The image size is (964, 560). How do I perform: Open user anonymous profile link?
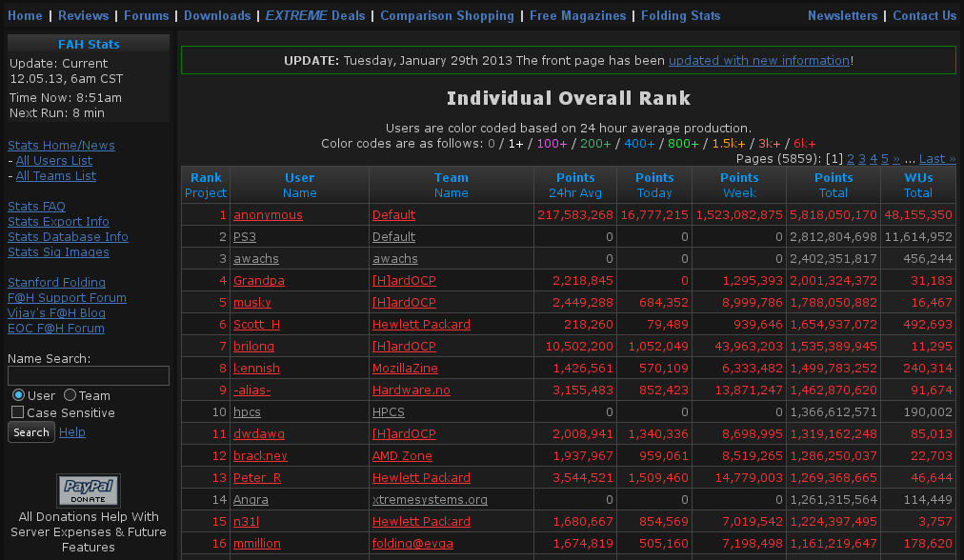tap(268, 215)
